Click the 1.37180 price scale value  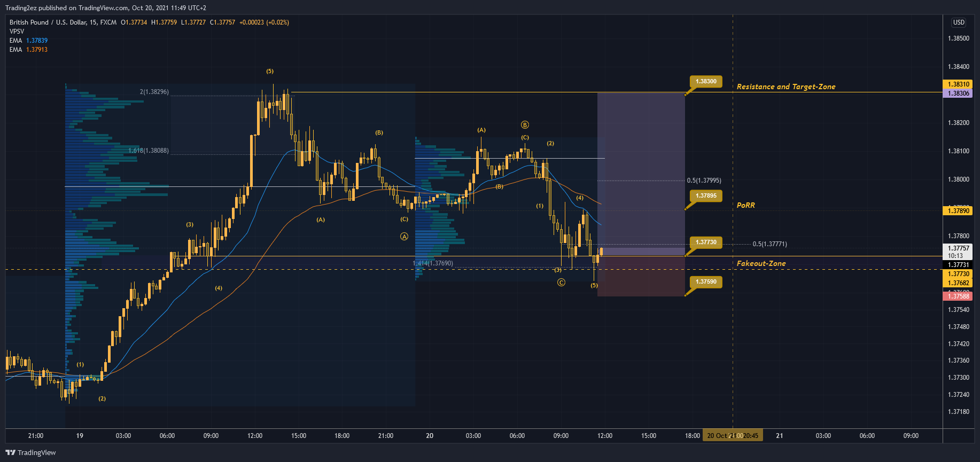(959, 412)
